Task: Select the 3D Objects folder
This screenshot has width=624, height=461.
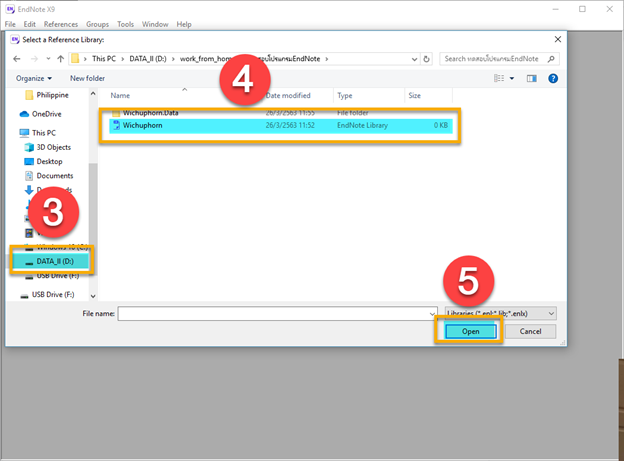Action: click(x=53, y=147)
